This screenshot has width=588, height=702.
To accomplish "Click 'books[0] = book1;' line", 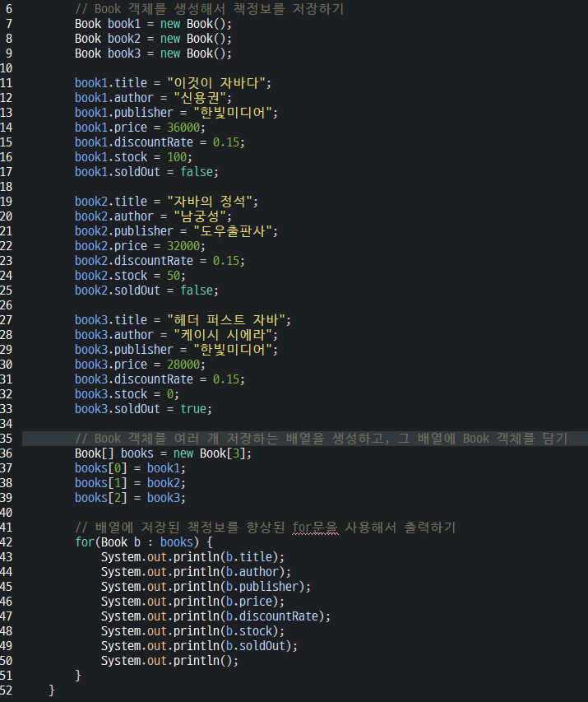I will [x=130, y=467].
